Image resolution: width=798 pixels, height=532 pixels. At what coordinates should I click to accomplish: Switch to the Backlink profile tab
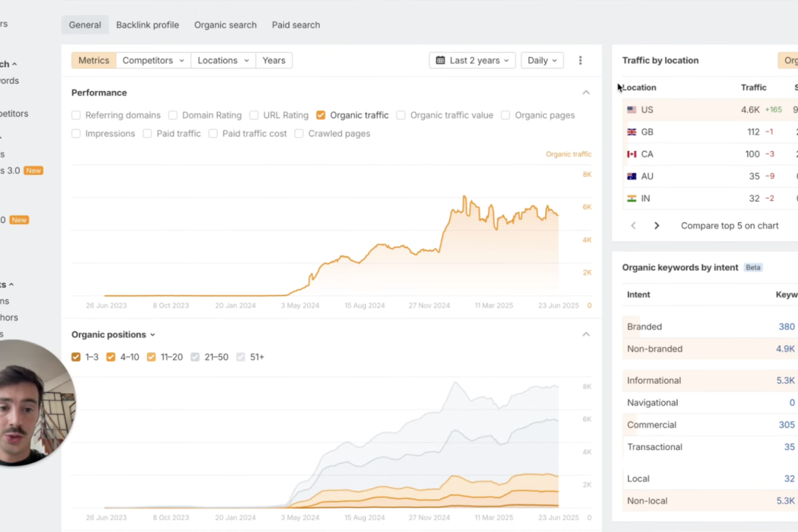pos(148,25)
